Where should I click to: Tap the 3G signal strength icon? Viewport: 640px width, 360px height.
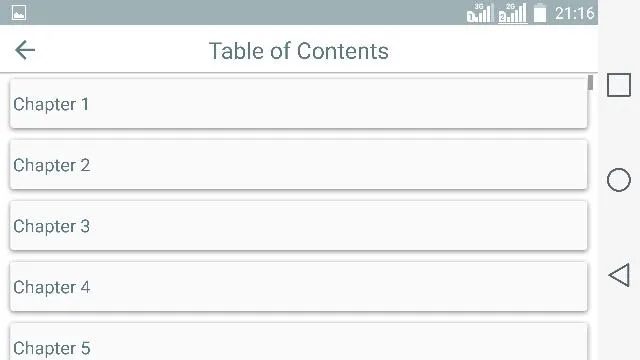(x=480, y=13)
